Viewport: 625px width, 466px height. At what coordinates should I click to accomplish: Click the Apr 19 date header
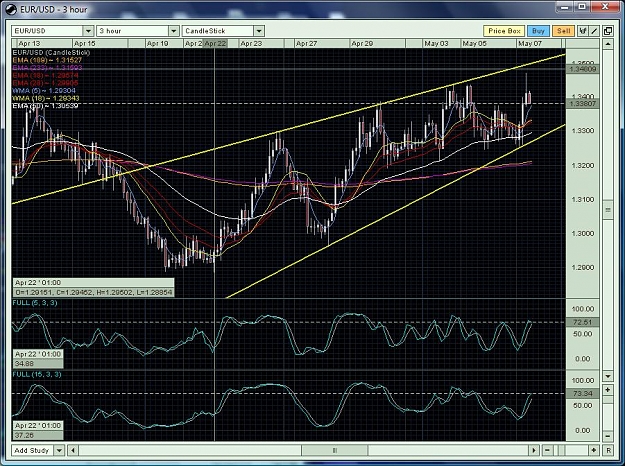(x=157, y=43)
